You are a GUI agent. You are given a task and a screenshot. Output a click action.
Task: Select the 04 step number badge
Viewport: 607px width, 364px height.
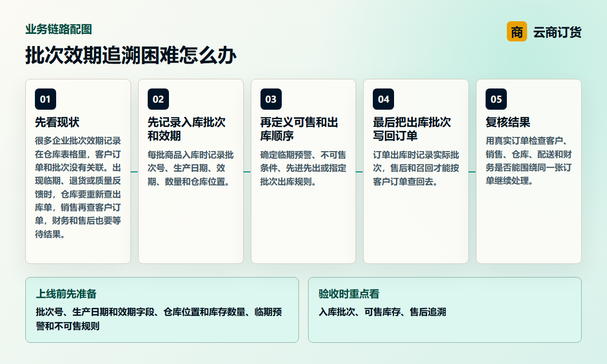tap(383, 99)
